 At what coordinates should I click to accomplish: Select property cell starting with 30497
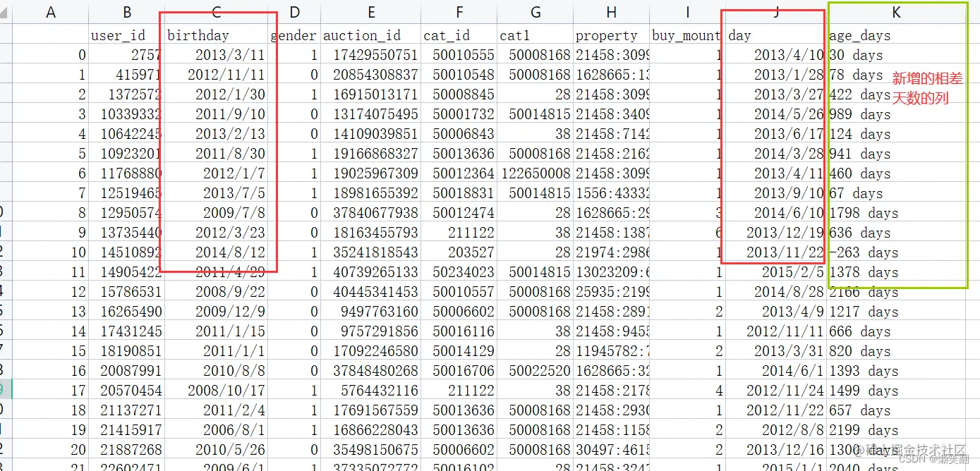(x=611, y=450)
